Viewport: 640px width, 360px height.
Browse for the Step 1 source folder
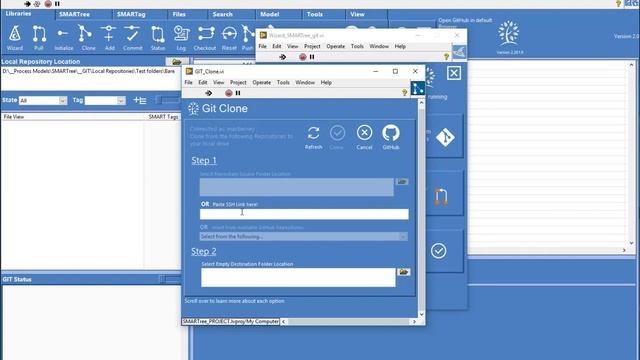[x=402, y=182]
